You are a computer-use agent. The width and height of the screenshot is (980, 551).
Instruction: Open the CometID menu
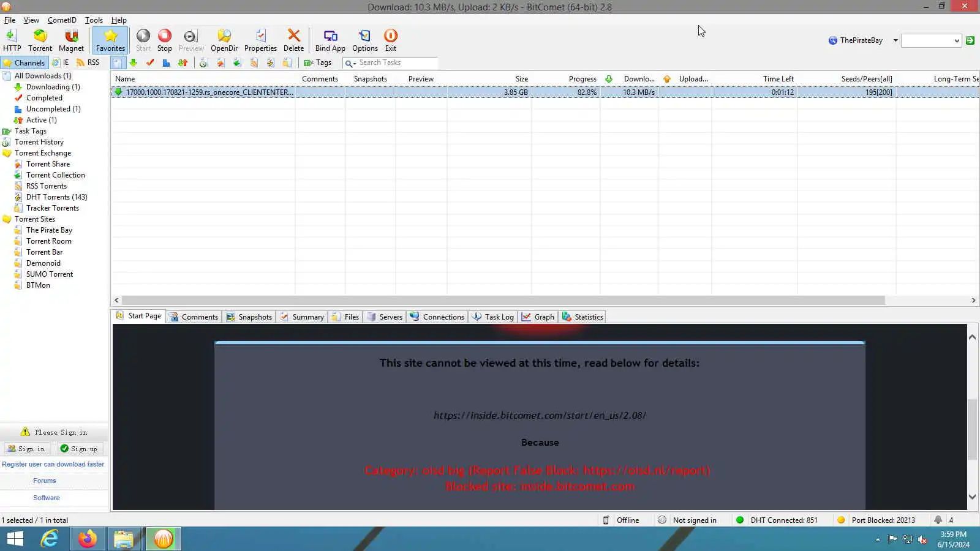tap(62, 20)
